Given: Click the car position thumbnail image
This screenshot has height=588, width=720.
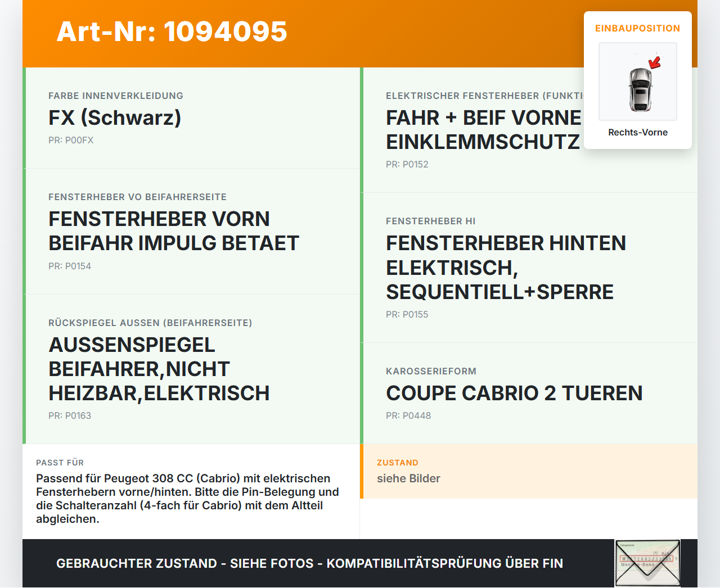Looking at the screenshot, I should coord(638,82).
